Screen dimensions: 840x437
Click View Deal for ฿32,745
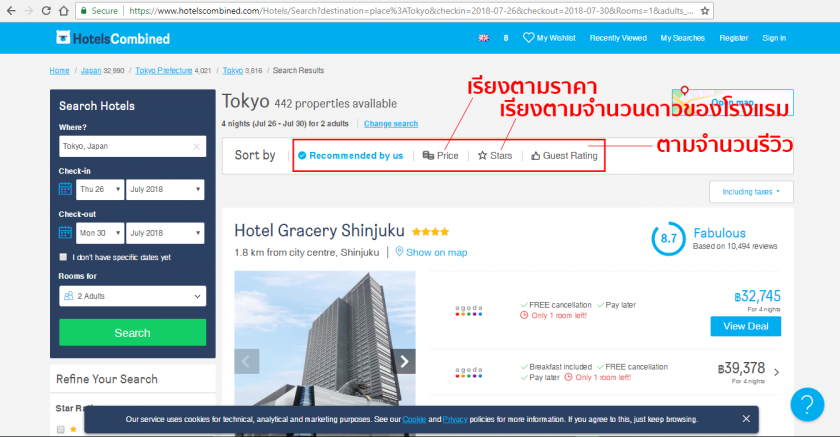(x=746, y=326)
